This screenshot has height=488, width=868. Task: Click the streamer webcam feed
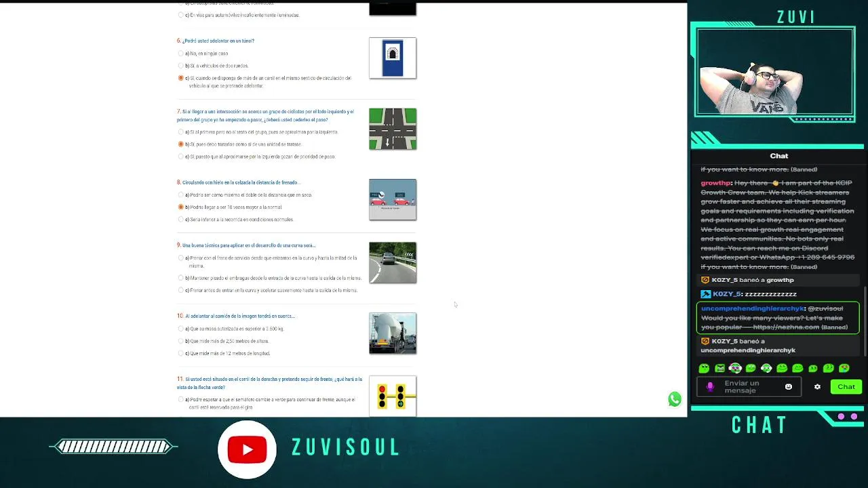[775, 73]
